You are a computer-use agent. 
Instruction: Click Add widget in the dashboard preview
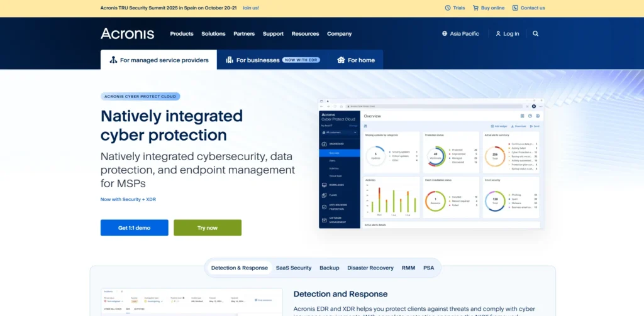[x=499, y=126]
